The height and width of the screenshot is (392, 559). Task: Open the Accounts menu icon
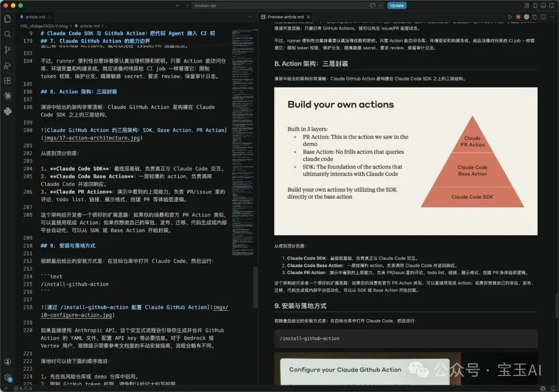[7, 361]
